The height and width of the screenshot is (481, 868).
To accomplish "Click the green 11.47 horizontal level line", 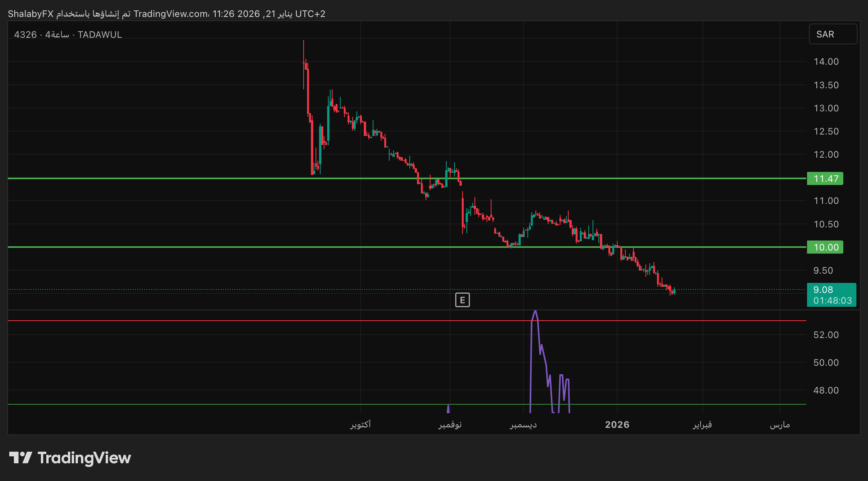I will [x=193, y=178].
